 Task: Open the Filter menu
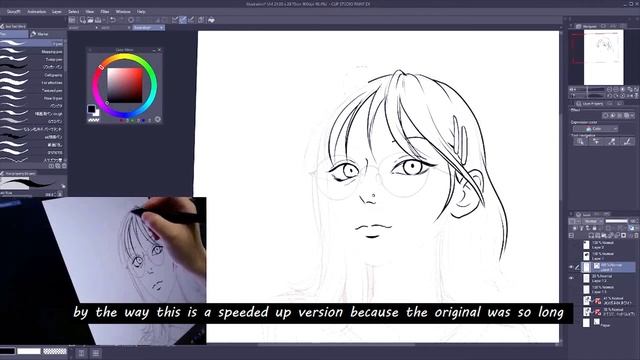105,11
